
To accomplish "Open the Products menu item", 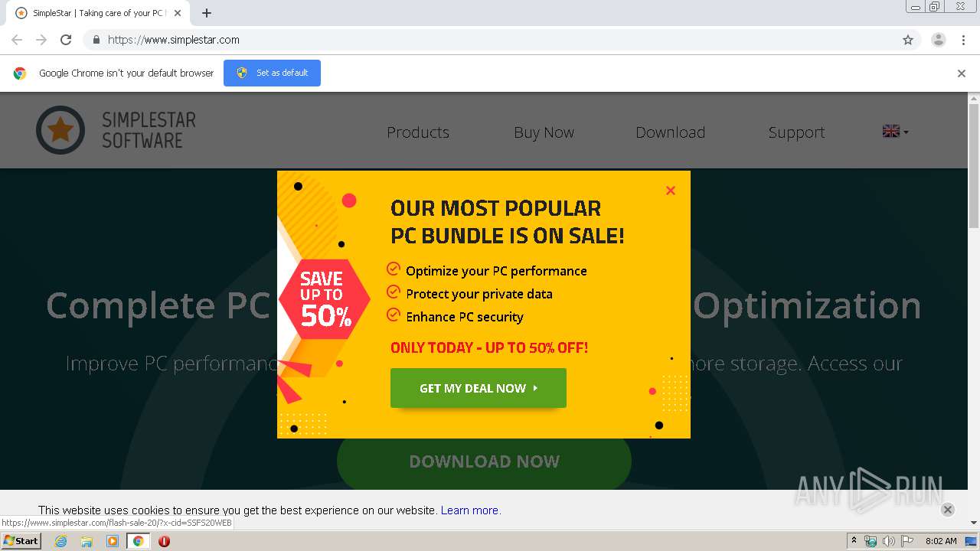I will [x=418, y=132].
